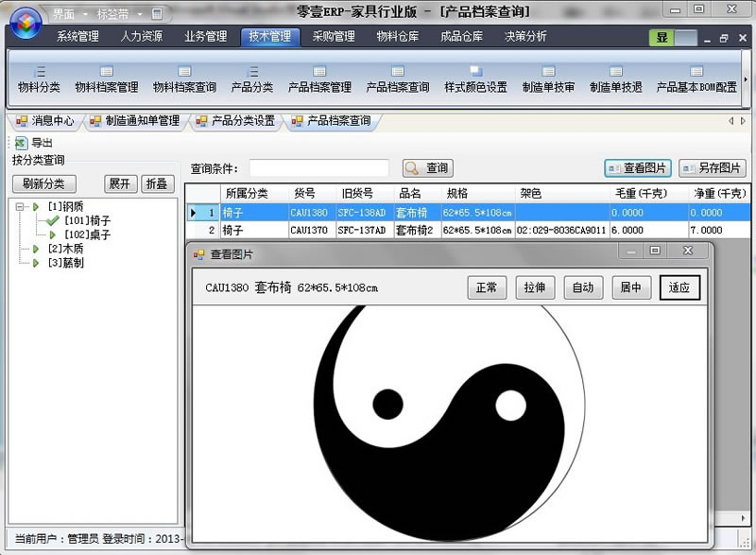Click the 02:029-8036CA9011 cell
The image size is (756, 555).
coord(562,231)
